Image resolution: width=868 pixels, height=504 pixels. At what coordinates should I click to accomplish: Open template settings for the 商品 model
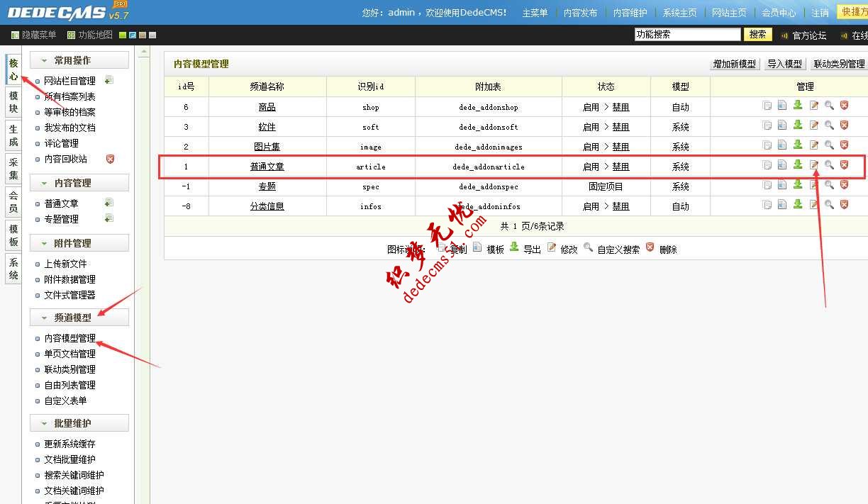(x=782, y=105)
